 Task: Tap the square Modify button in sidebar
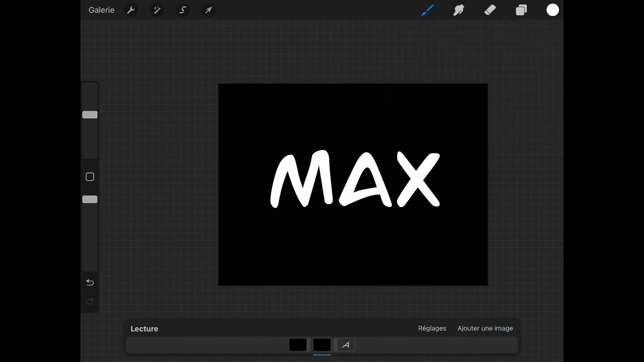click(90, 177)
